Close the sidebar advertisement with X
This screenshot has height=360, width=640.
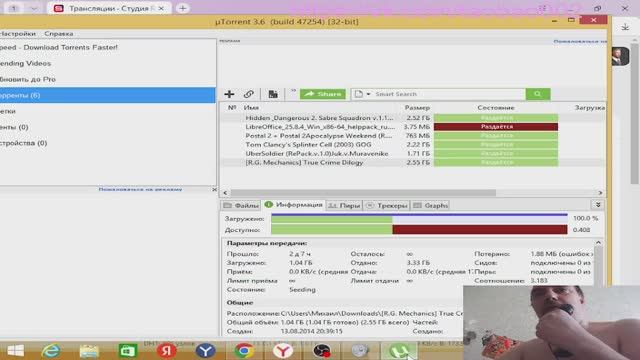pyautogui.click(x=214, y=189)
